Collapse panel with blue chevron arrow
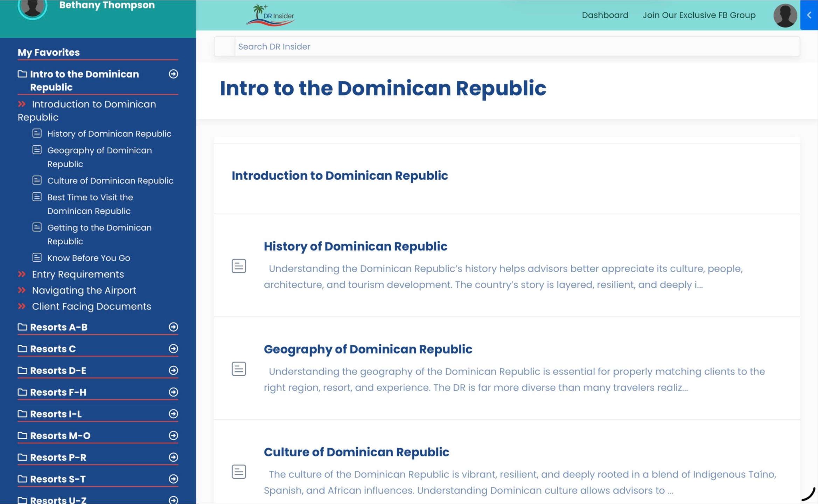The image size is (818, 504). (809, 15)
